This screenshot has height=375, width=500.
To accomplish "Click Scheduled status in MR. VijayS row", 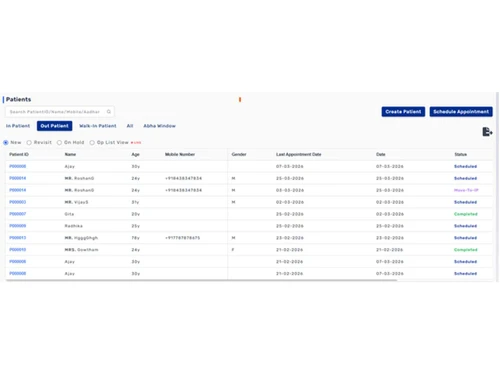I will coord(465,202).
